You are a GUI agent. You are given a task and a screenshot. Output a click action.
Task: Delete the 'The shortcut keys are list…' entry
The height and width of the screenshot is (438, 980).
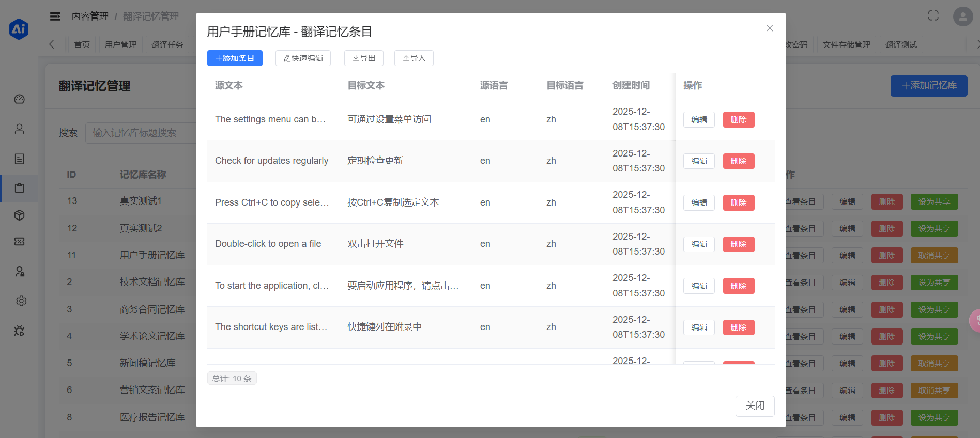739,327
